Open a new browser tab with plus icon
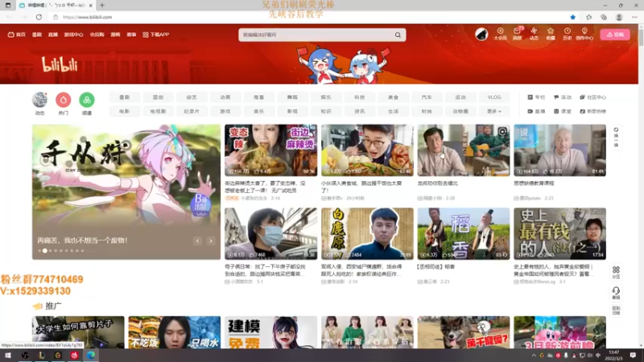The height and width of the screenshot is (362, 644). click(102, 6)
